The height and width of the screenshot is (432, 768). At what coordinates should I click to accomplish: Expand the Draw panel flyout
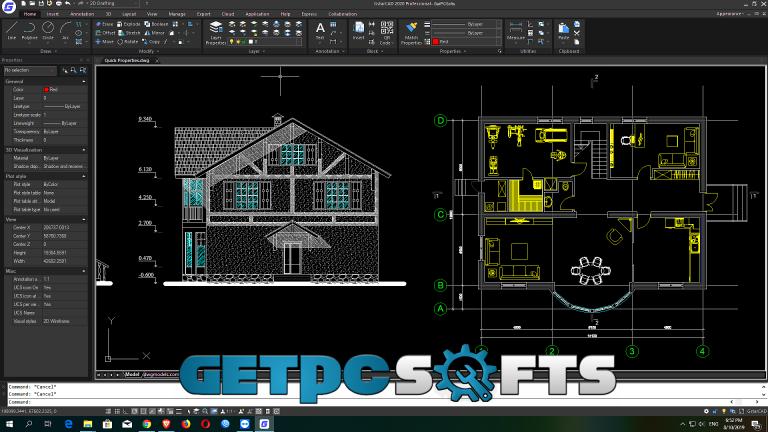48,51
